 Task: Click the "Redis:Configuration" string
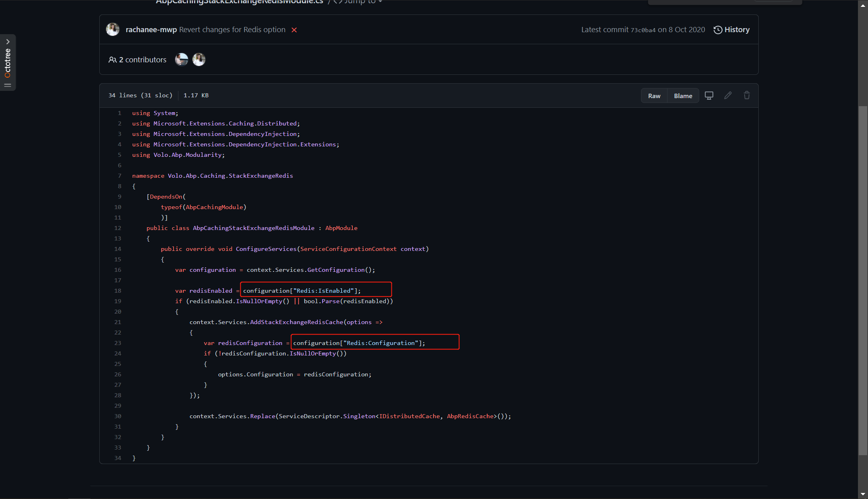381,343
